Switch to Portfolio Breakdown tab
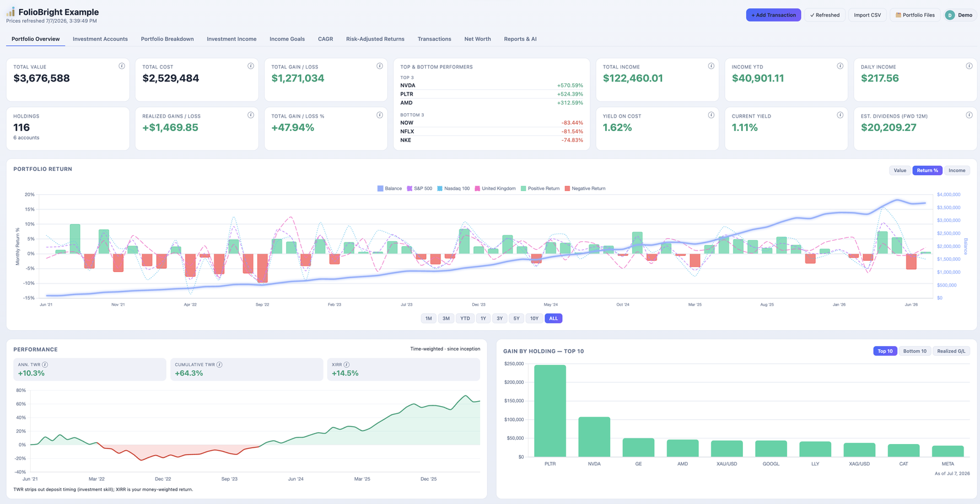 pyautogui.click(x=167, y=39)
